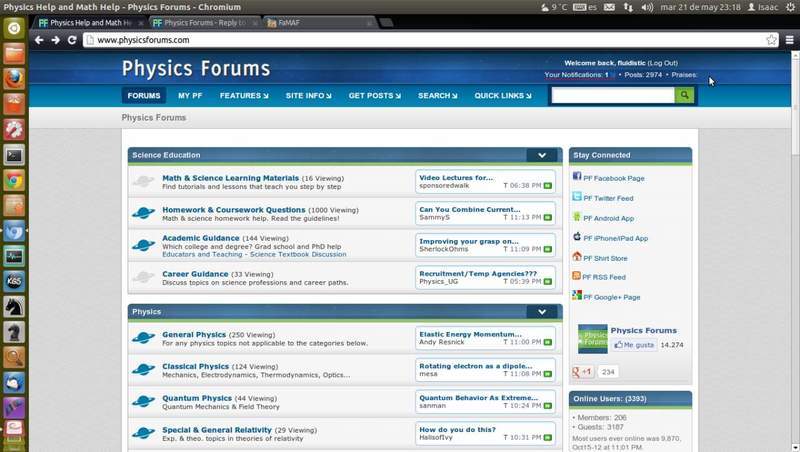Click the Google +1 button

click(582, 372)
